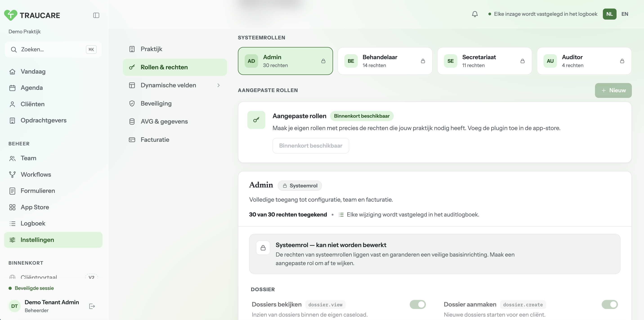The image size is (644, 320).
Task: Toggle the Dossiers bekijken permission switch
Action: pyautogui.click(x=418, y=304)
